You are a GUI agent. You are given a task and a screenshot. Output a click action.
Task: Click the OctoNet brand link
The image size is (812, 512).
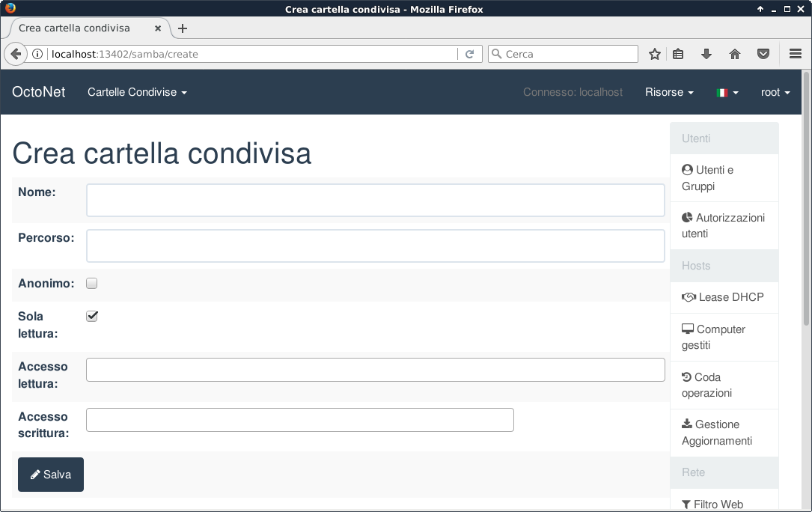coord(39,92)
